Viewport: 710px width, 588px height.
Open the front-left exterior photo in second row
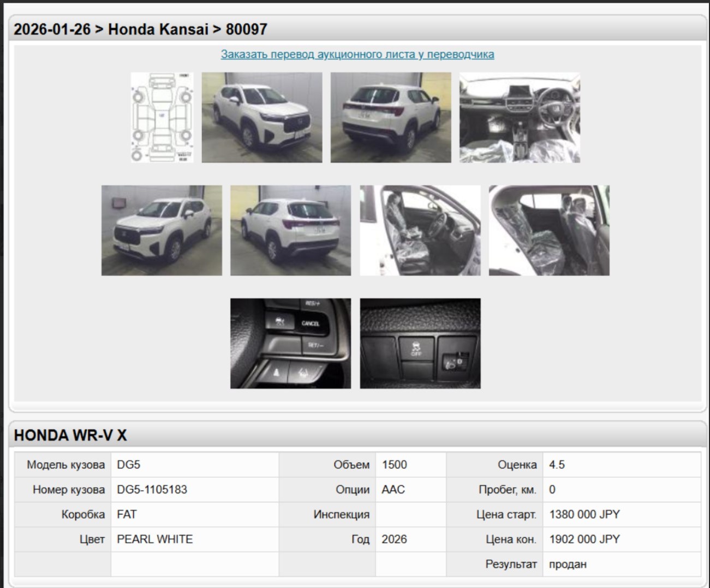162,230
